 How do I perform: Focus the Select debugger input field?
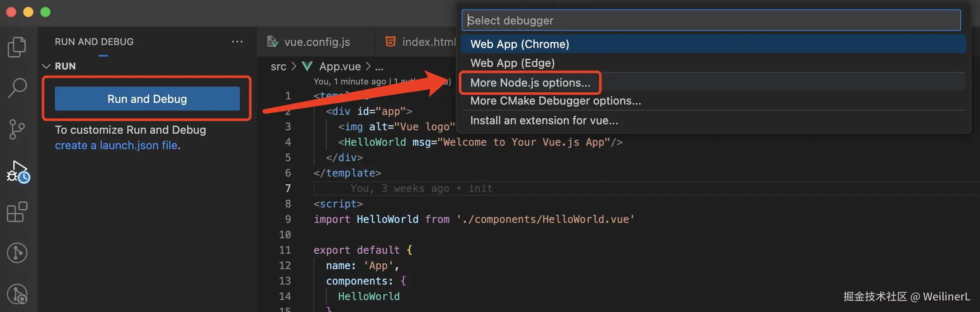tap(711, 21)
